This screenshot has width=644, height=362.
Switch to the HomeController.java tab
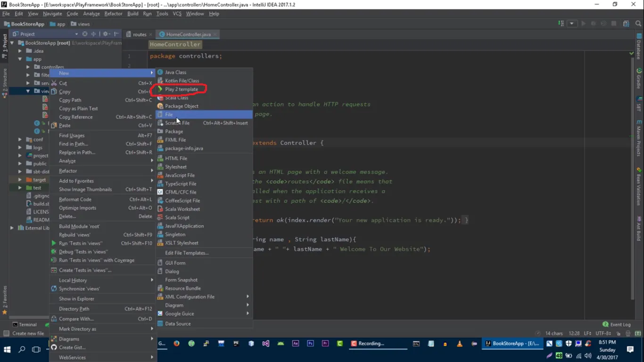point(188,34)
